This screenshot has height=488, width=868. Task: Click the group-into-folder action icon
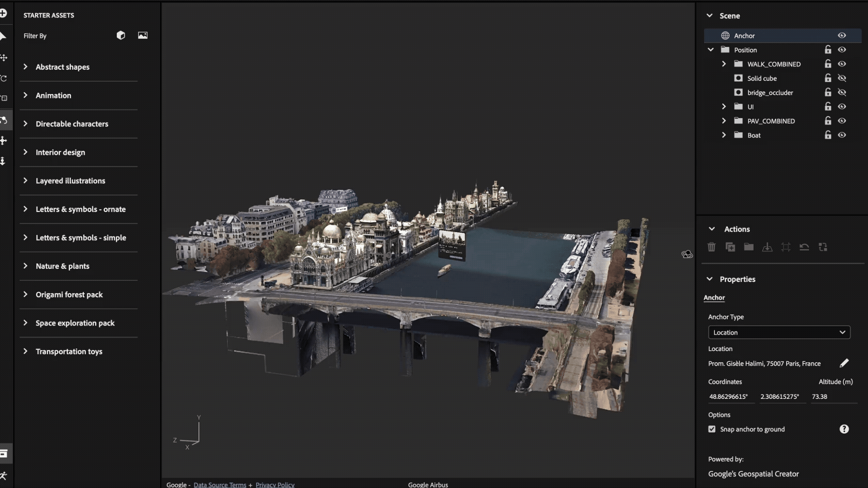[749, 247]
